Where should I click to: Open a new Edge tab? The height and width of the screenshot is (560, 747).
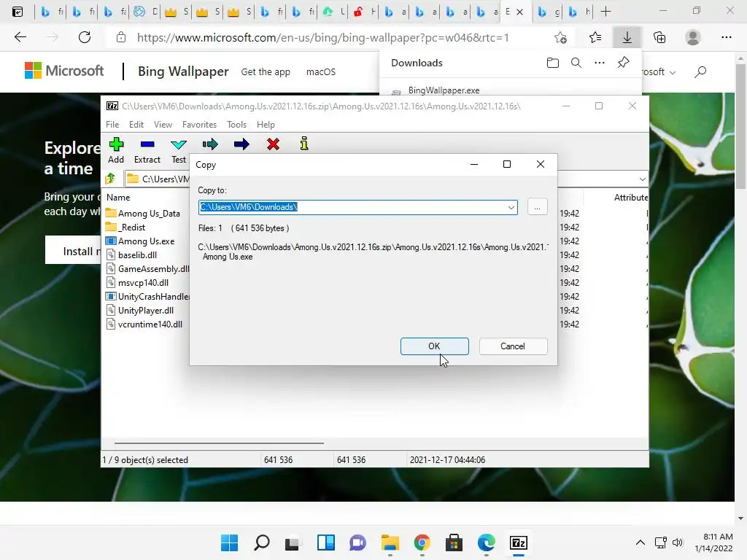[605, 12]
